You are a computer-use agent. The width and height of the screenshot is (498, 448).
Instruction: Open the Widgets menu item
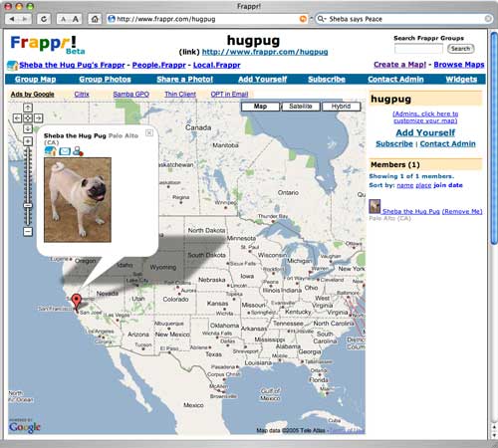[x=461, y=80]
